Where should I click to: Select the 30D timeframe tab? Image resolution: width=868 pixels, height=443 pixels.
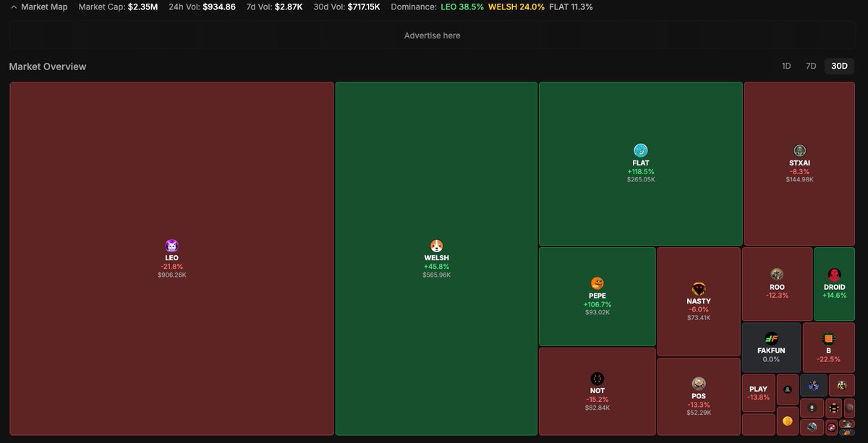coord(839,66)
